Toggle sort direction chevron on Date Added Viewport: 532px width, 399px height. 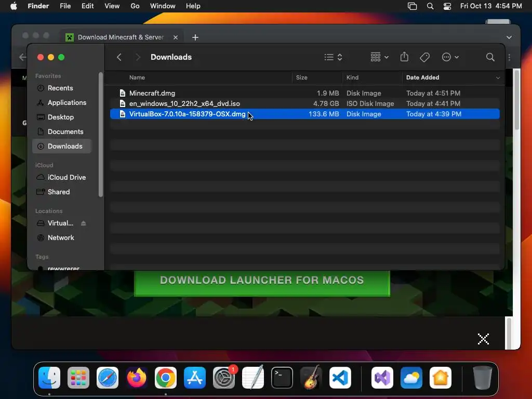pyautogui.click(x=498, y=78)
